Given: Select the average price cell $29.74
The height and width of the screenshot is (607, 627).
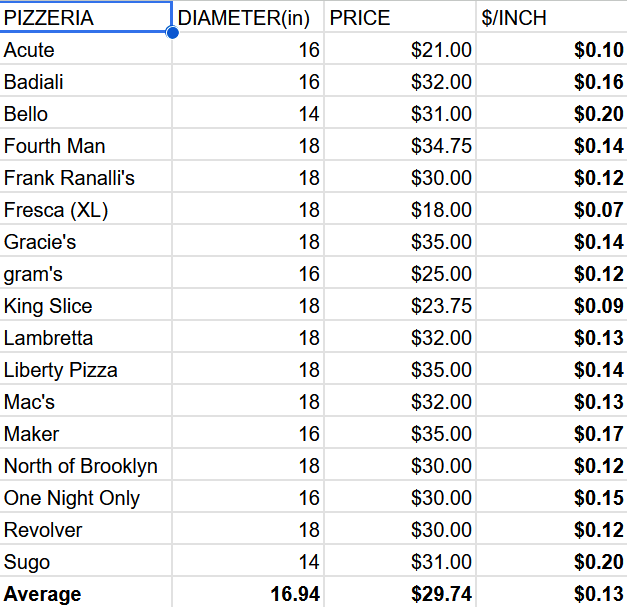Looking at the screenshot, I should (x=400, y=594).
